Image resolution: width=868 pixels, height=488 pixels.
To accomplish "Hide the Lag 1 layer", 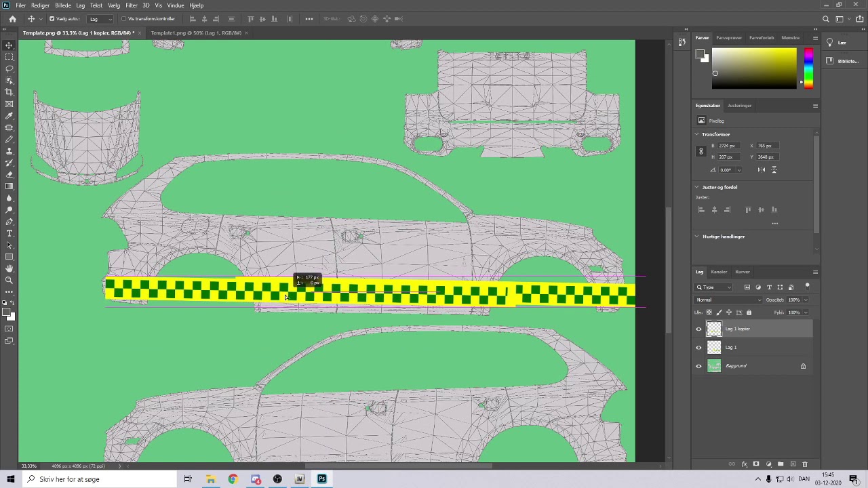I will pos(698,348).
